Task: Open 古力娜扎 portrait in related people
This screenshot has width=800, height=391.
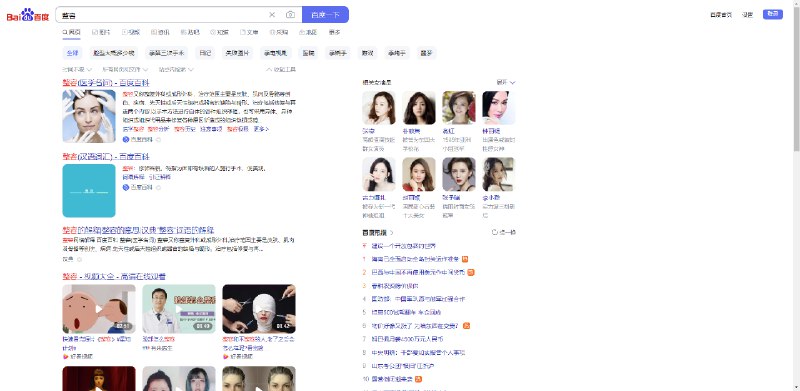Action: 379,175
